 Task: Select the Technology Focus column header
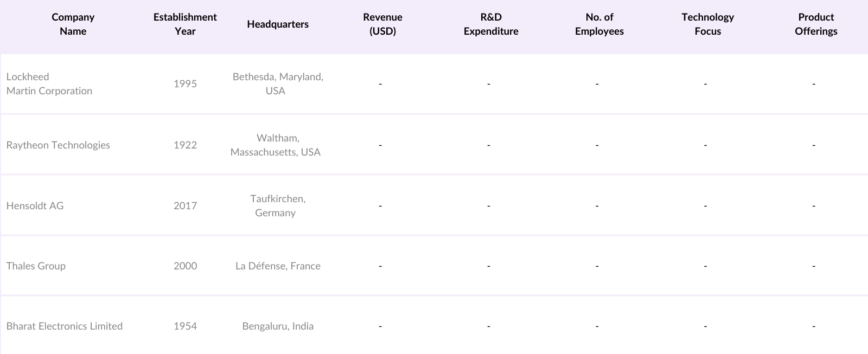pos(708,24)
